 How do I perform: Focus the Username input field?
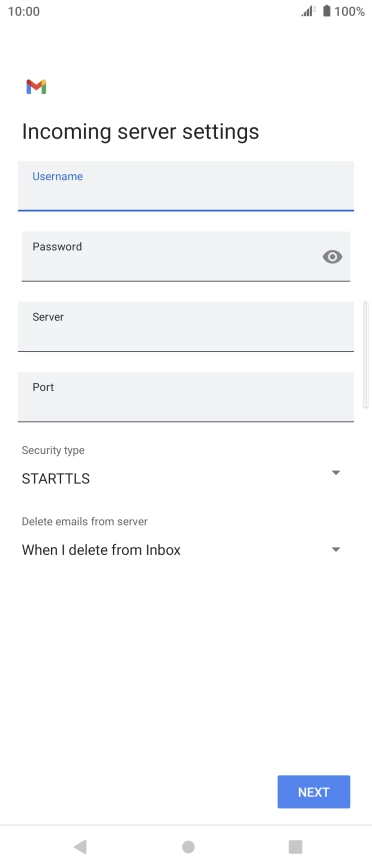(x=186, y=186)
